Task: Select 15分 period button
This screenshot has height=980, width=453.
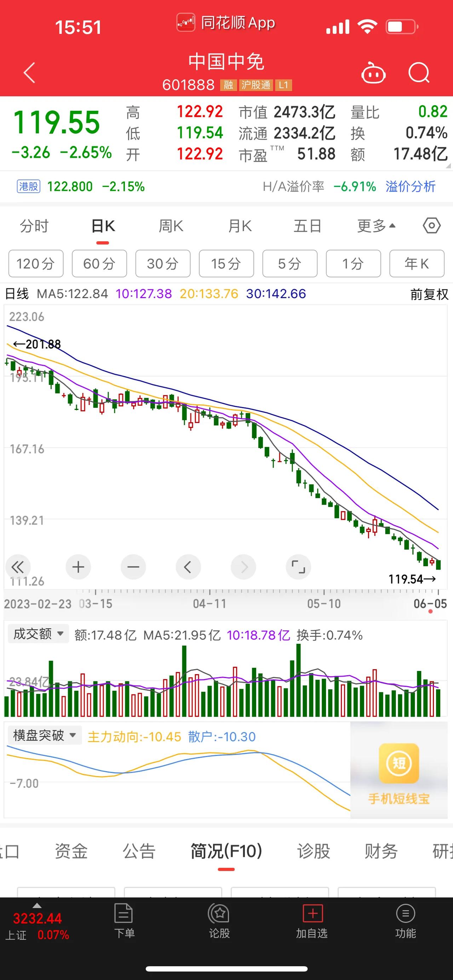Action: (x=226, y=263)
